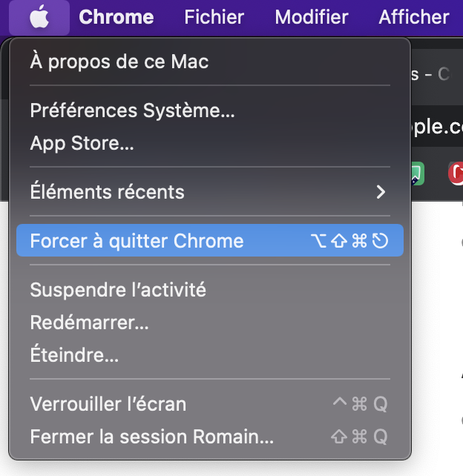Click the red extension icon in Chrome

(456, 173)
